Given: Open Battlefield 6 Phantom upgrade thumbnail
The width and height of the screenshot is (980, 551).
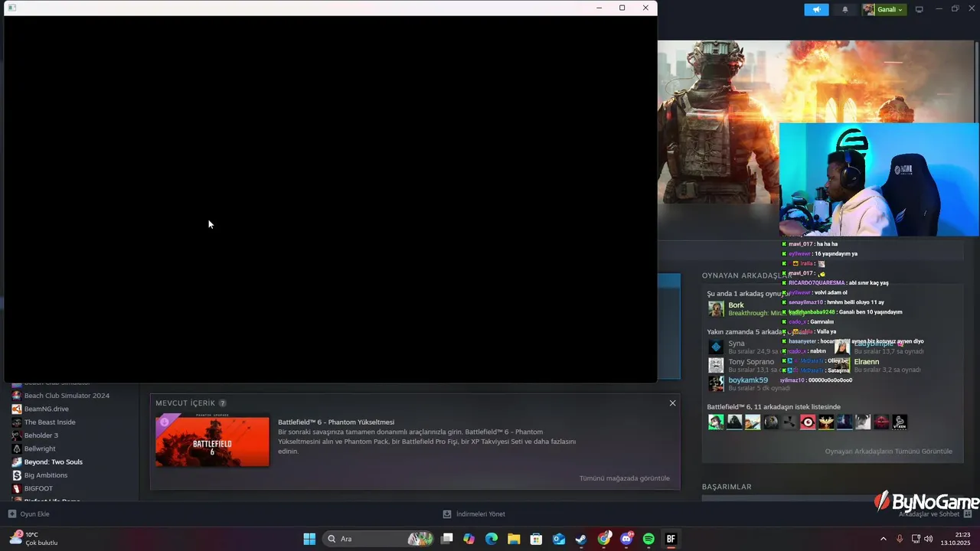Looking at the screenshot, I should click(212, 441).
